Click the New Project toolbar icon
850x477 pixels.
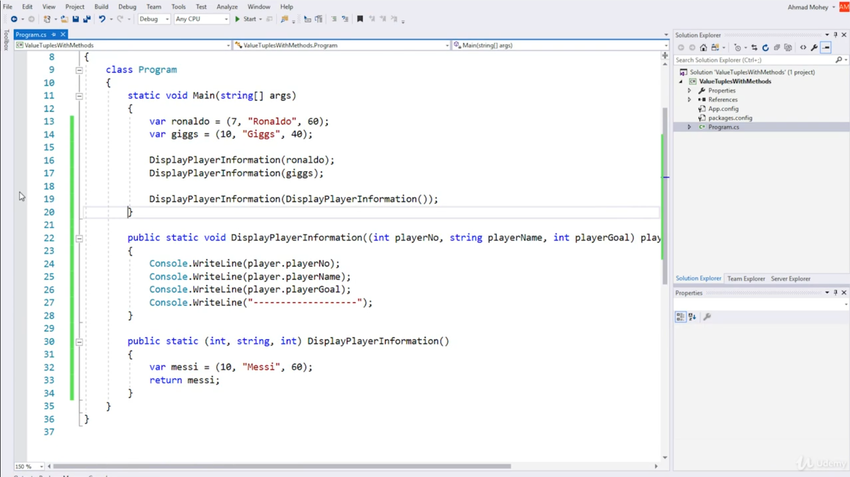tap(47, 19)
